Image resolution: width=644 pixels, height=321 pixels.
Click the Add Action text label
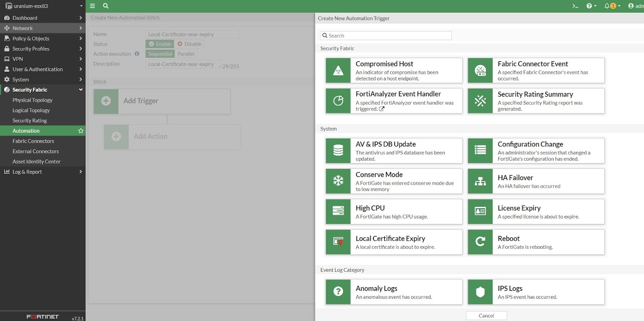[x=150, y=136]
